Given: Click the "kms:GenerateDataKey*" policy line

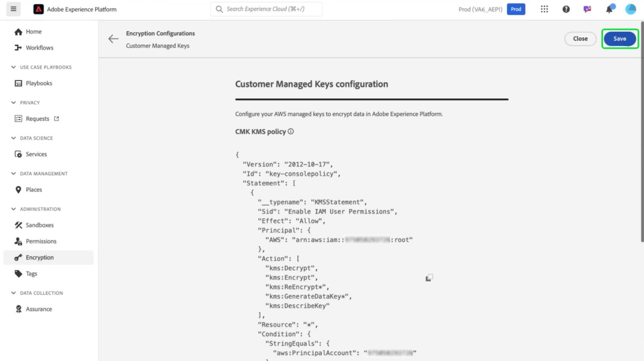Looking at the screenshot, I should pos(309,296).
